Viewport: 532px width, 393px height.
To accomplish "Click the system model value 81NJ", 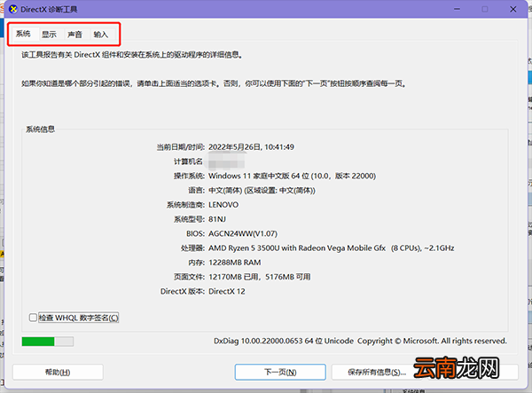I will 217,219.
